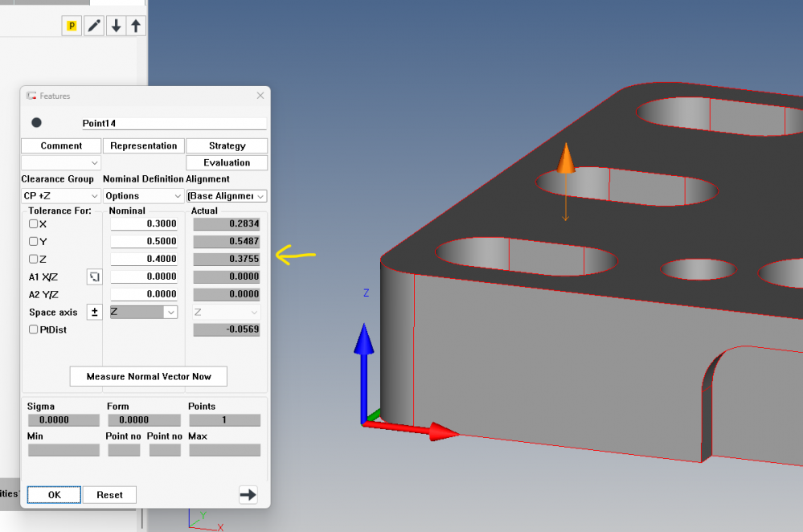Click the yellow P icon in toolbar
The image size is (803, 532).
(x=72, y=26)
